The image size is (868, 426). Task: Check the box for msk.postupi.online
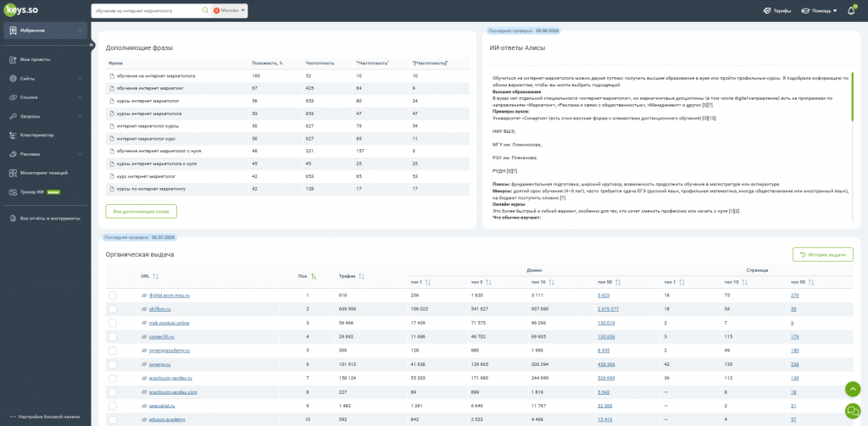tap(113, 323)
